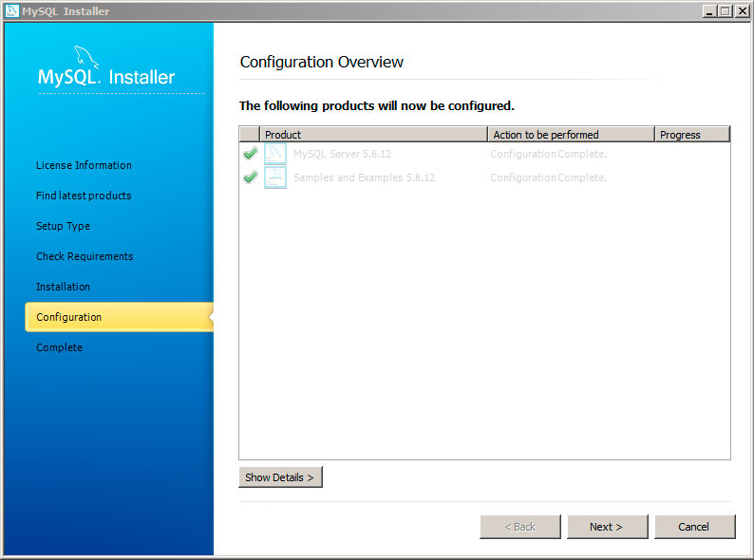Select the highlighted Configuration step
The width and height of the screenshot is (754, 560).
pyautogui.click(x=120, y=317)
